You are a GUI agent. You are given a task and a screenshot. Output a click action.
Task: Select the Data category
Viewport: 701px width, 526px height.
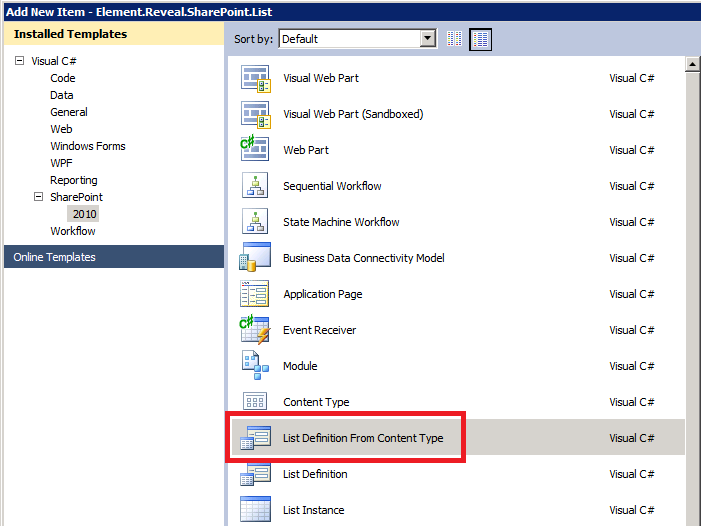[62, 95]
